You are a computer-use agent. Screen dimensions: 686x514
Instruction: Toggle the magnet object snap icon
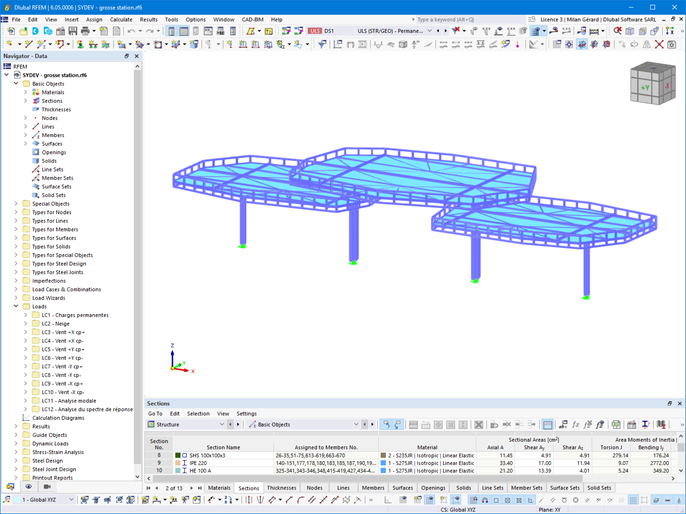coord(485,500)
